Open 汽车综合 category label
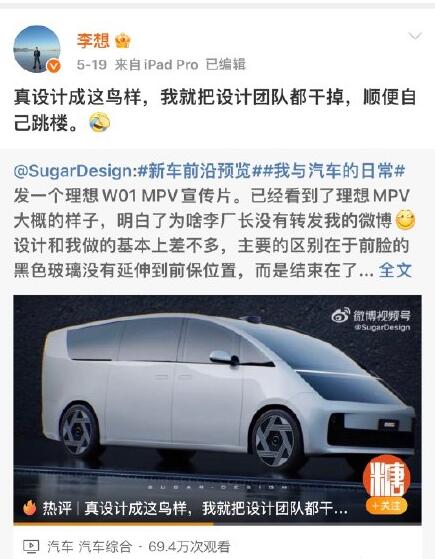The width and height of the screenshot is (435, 559). [105, 547]
